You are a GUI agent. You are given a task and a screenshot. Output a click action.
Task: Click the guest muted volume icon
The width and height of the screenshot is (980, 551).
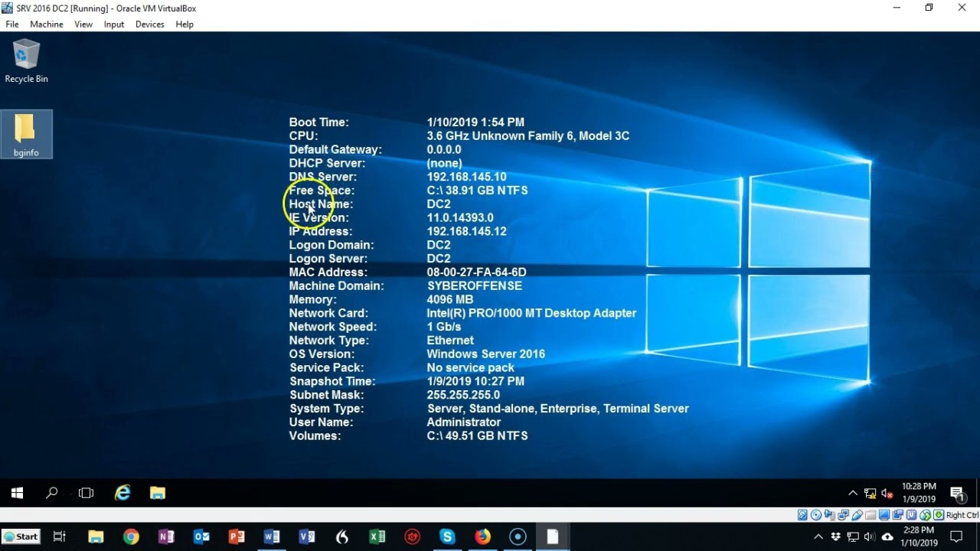(888, 494)
